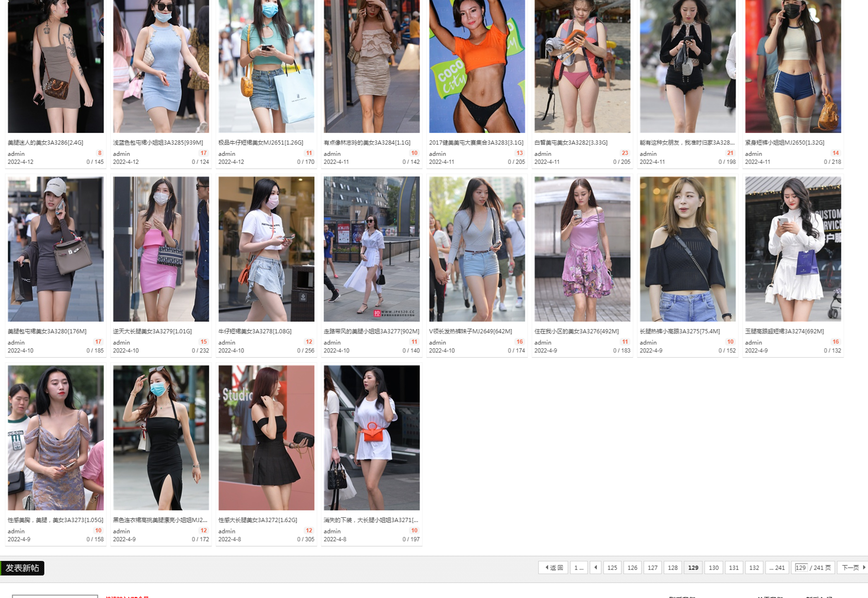The image size is (868, 598).
Task: Open title link ending 3A3274[692M]
Action: pyautogui.click(x=785, y=331)
